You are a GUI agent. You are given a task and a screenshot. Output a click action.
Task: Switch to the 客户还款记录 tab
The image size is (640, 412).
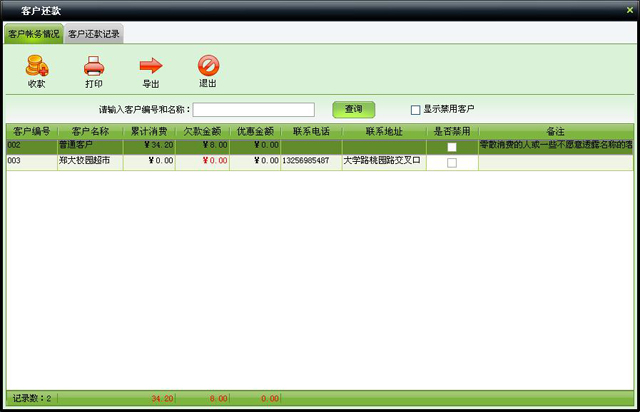(94, 34)
